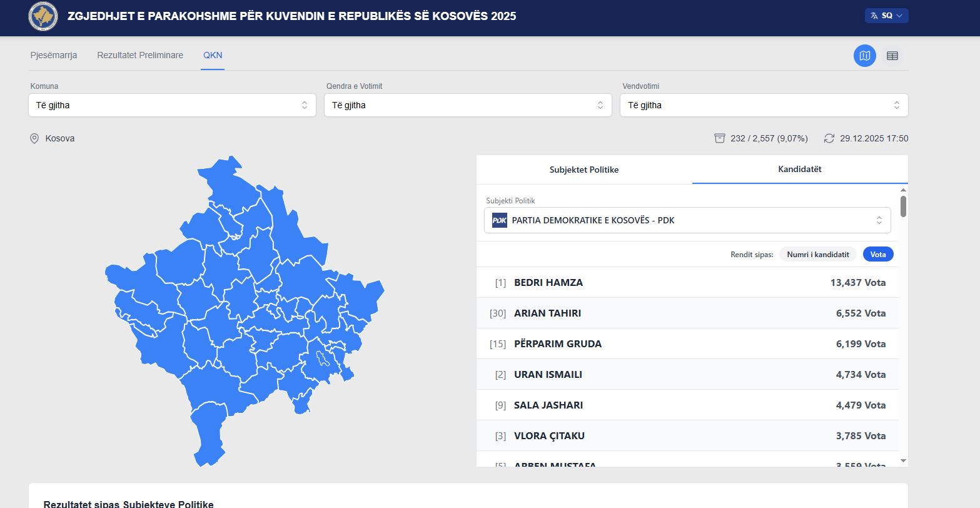This screenshot has height=508, width=980.
Task: Click the refresh timestamp icon
Action: tap(829, 138)
